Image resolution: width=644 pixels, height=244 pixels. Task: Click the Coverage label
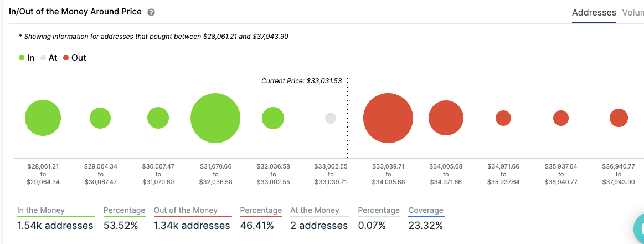coord(426,210)
